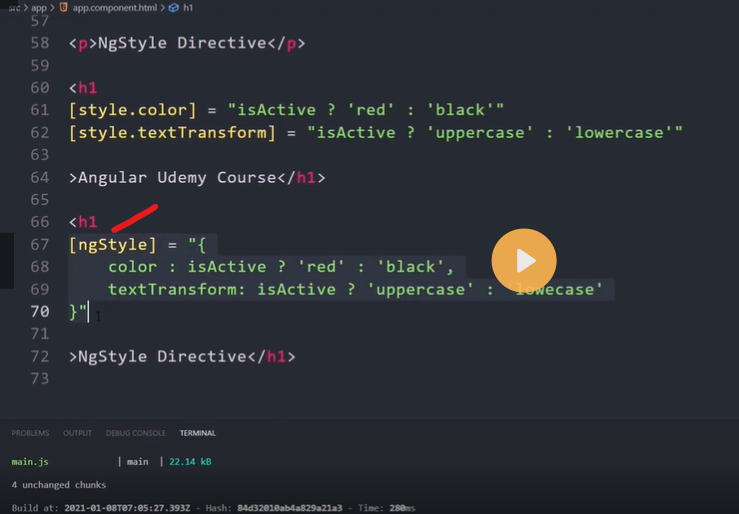Select the TERMINAL panel tab

pyautogui.click(x=197, y=433)
